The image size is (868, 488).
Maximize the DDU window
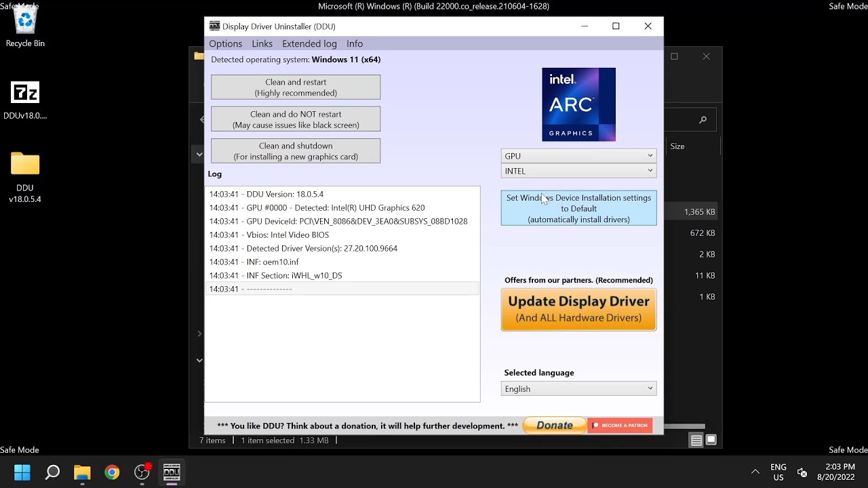pyautogui.click(x=616, y=26)
